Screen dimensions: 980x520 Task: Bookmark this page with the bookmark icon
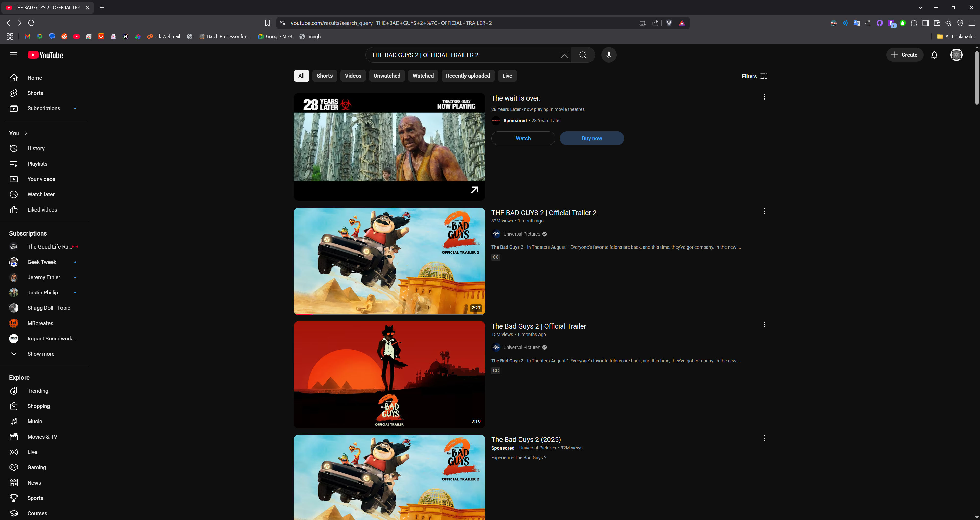(267, 23)
